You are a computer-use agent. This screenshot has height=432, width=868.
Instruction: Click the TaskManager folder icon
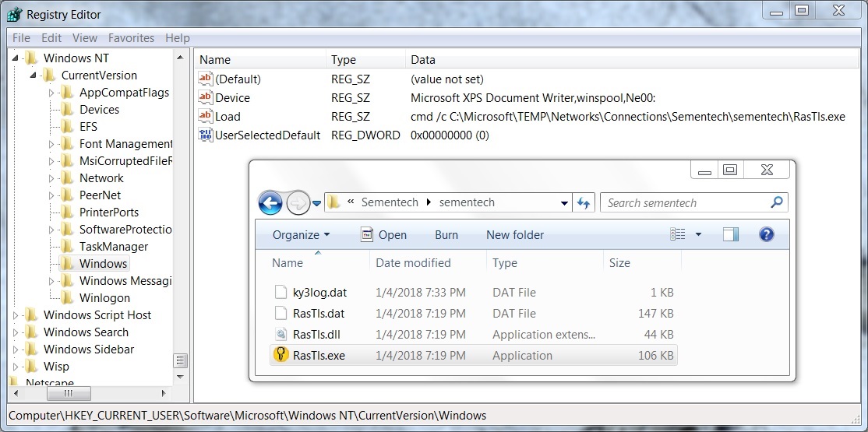pyautogui.click(x=67, y=247)
